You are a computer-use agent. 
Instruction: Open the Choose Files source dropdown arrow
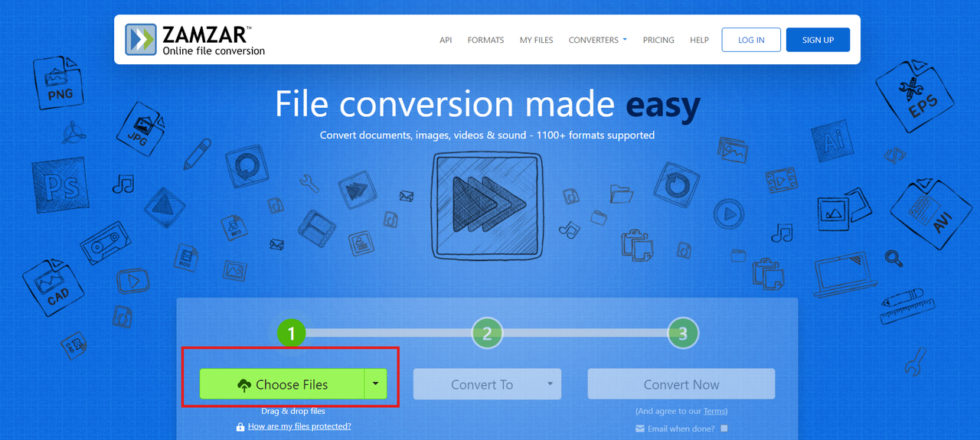375,384
